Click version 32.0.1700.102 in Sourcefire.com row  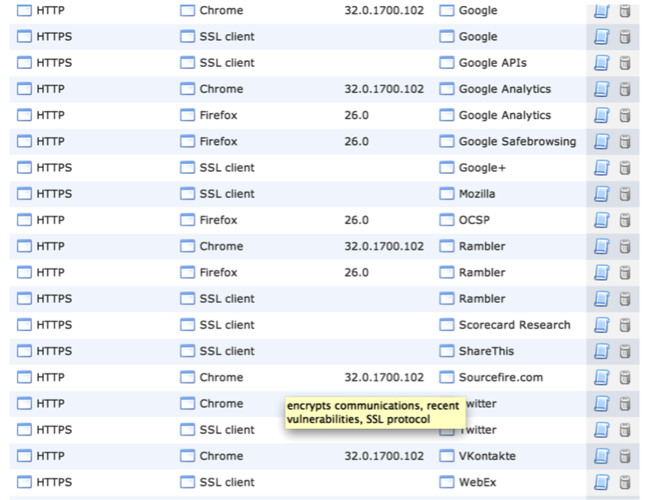tap(384, 377)
